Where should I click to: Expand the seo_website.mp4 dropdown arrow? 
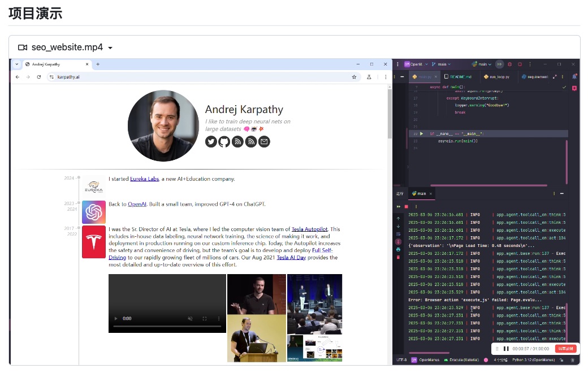(x=110, y=48)
